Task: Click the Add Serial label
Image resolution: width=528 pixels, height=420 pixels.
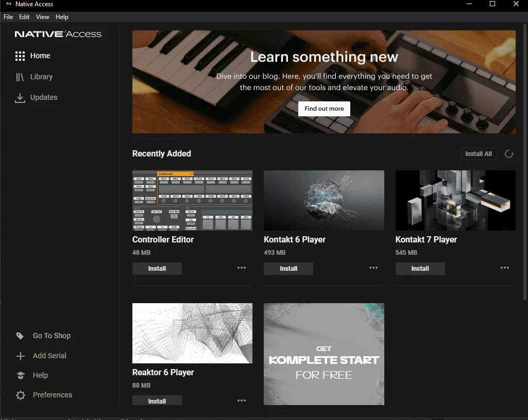Action: (49, 356)
